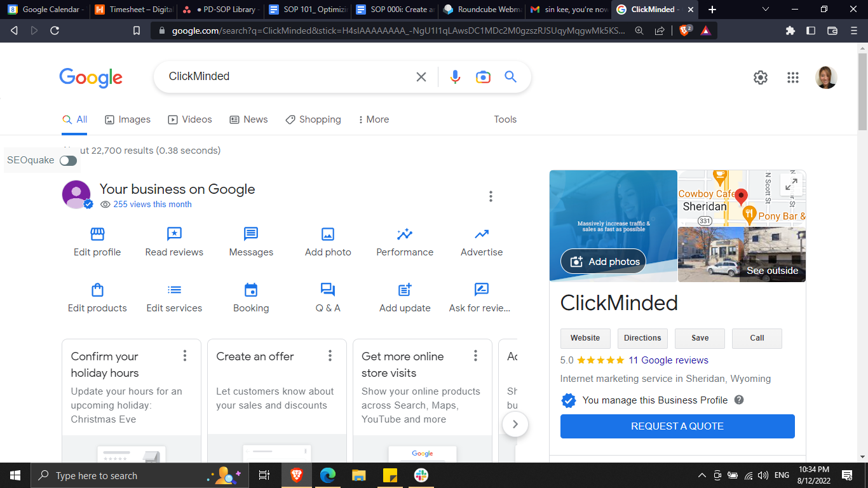Open the Booking calendar icon
The height and width of the screenshot is (488, 868).
(251, 290)
